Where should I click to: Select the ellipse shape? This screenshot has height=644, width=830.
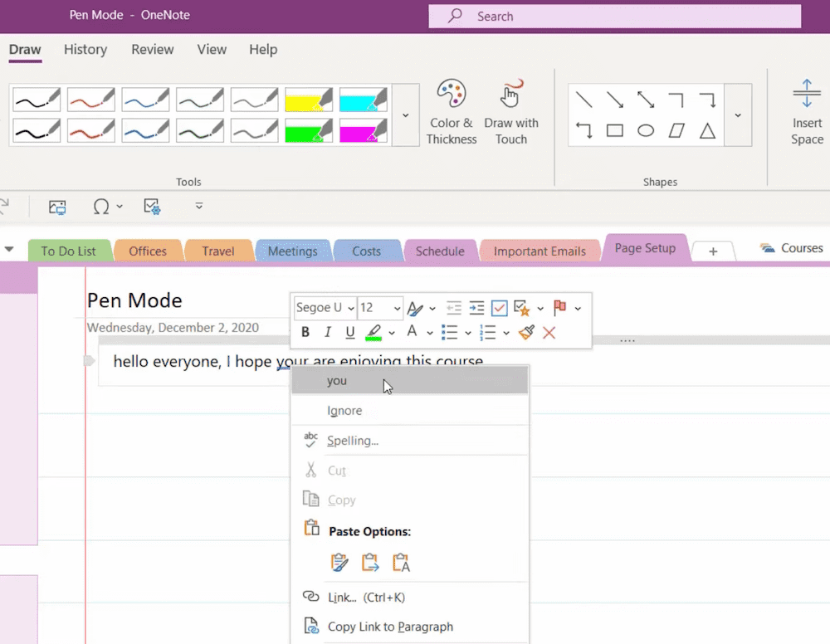[x=646, y=130]
